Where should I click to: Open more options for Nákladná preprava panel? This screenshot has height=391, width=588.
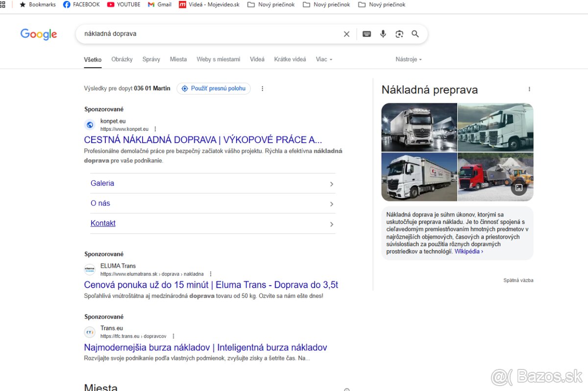click(529, 89)
